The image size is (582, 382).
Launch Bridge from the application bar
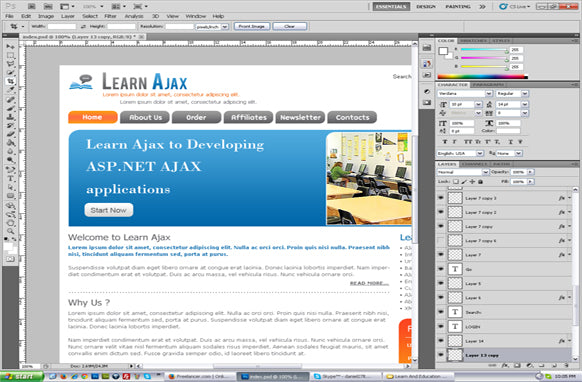[32, 6]
